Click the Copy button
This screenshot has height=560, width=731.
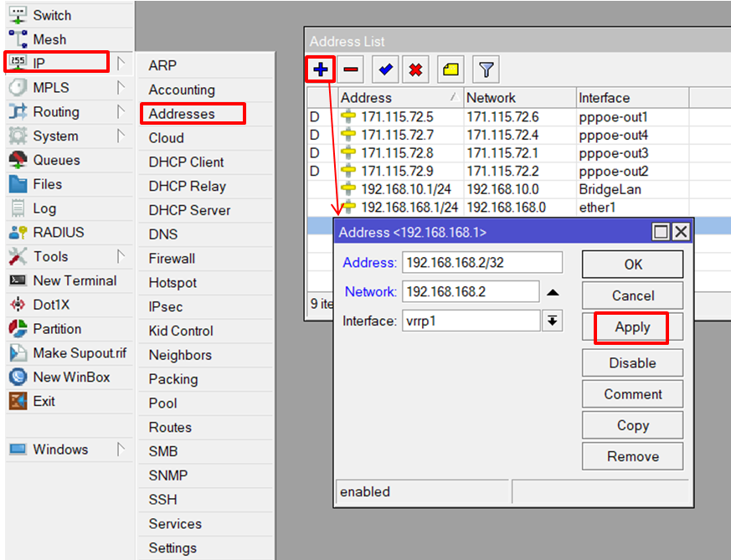tap(632, 425)
